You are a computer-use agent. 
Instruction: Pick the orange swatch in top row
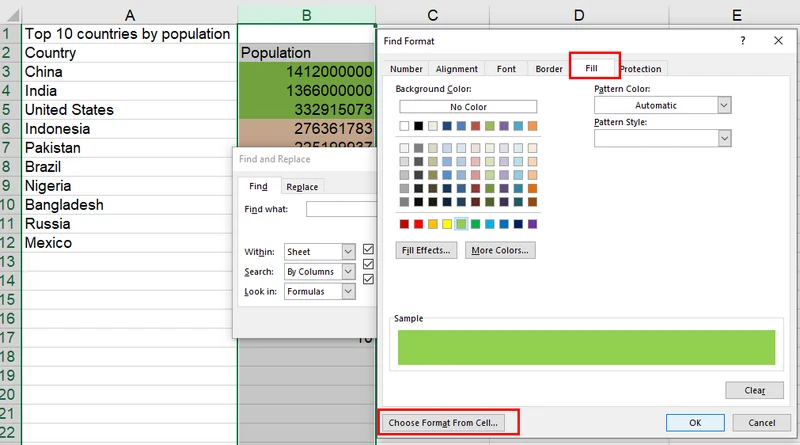point(532,126)
